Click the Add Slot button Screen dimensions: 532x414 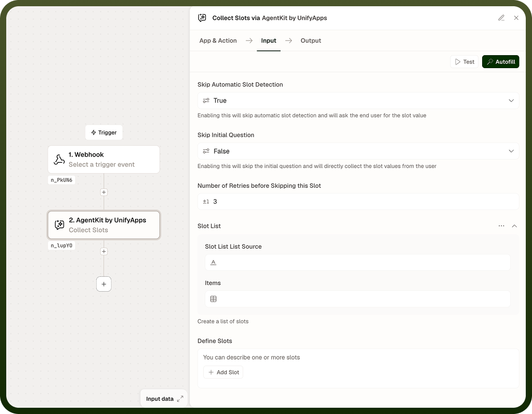click(223, 372)
